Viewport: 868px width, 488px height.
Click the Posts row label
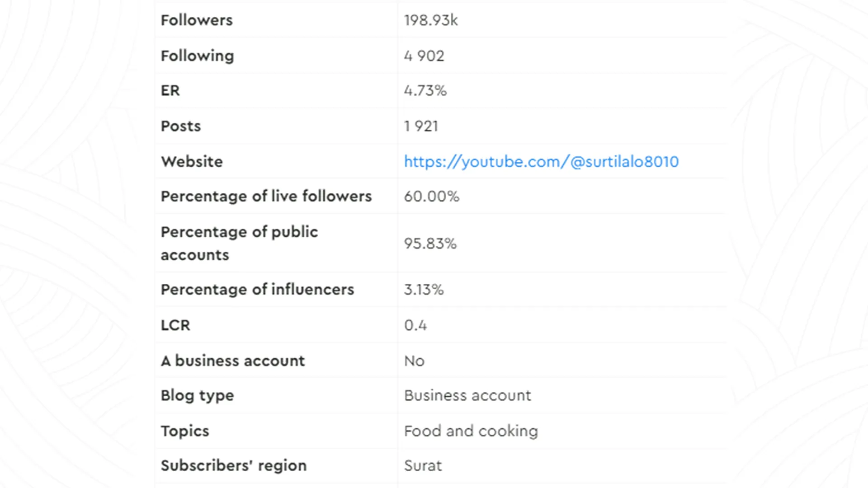(181, 126)
